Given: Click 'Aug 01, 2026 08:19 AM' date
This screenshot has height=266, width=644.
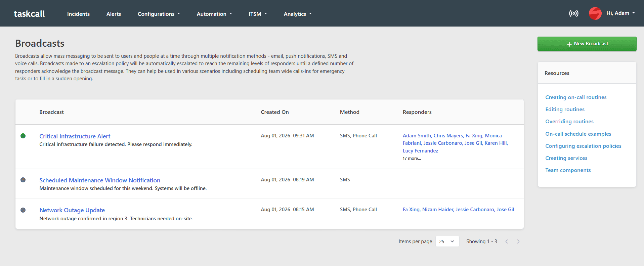Looking at the screenshot, I should pyautogui.click(x=287, y=180).
